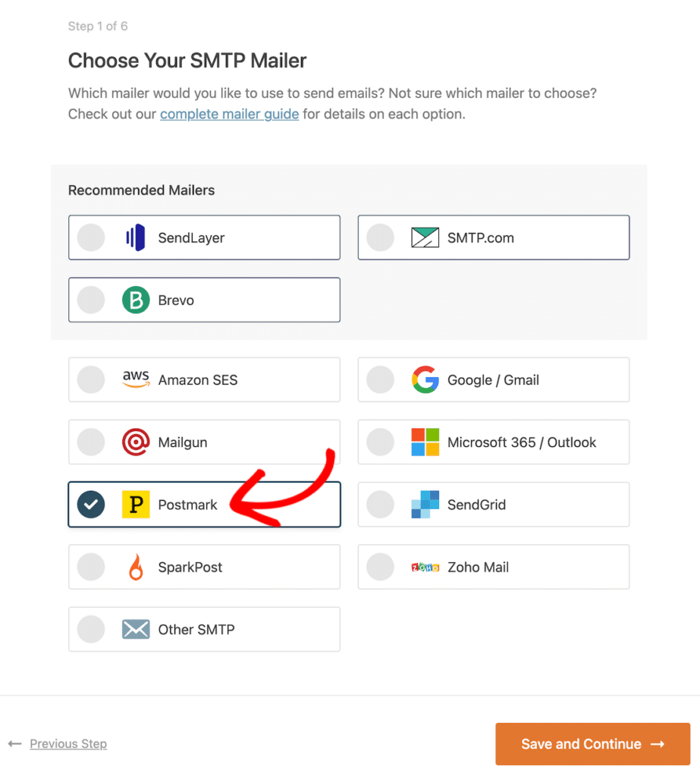Open the complete mailer guide link
The width and height of the screenshot is (700, 777).
pos(229,115)
